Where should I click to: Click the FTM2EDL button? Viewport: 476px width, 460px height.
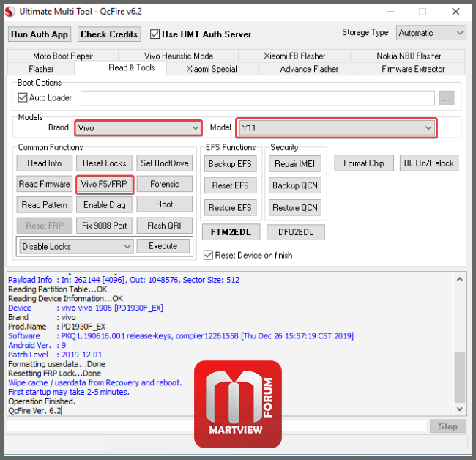pos(231,232)
